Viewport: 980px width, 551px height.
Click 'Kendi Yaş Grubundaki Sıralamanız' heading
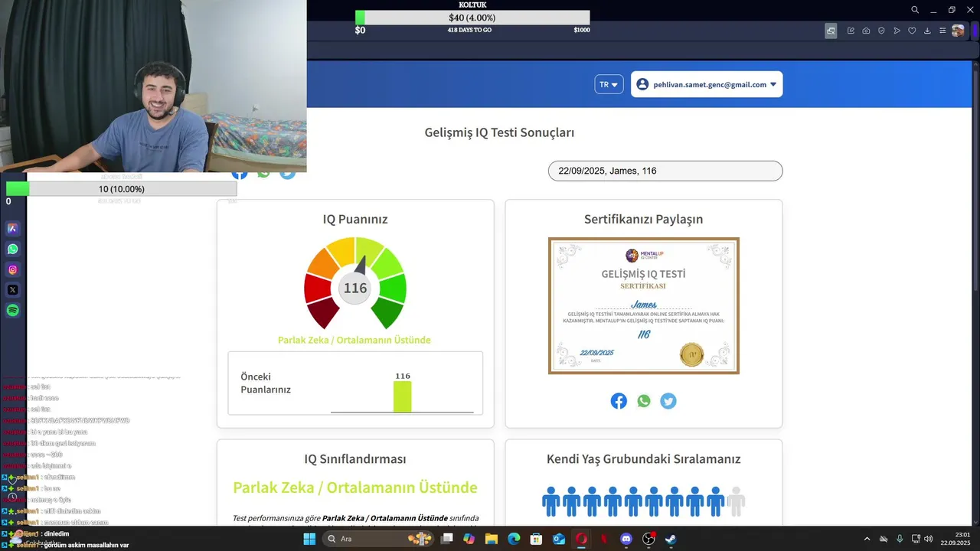click(x=643, y=459)
